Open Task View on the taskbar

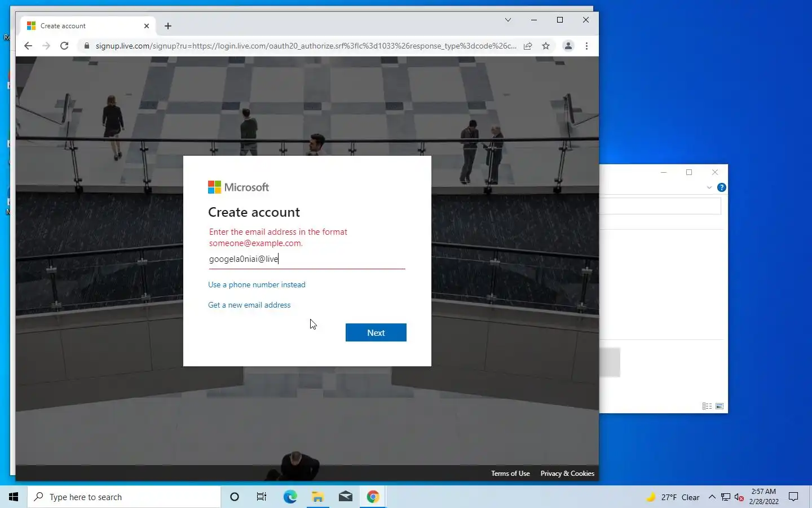point(262,497)
